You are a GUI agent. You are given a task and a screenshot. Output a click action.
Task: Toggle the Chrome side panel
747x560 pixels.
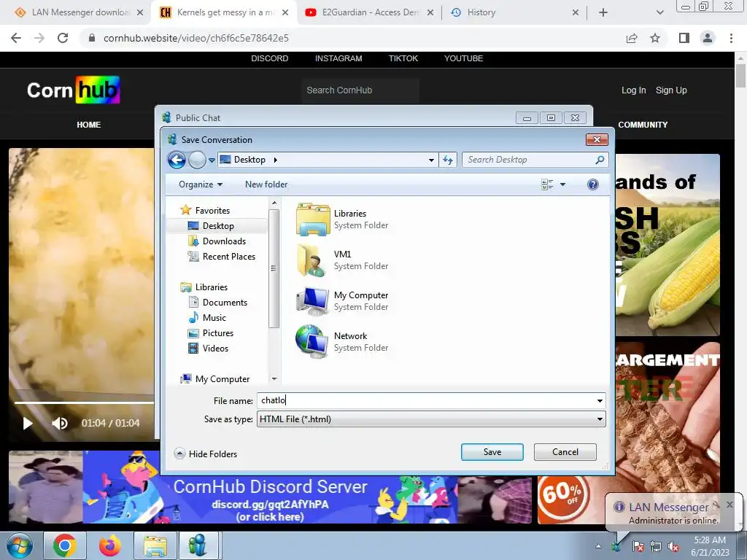pyautogui.click(x=684, y=38)
